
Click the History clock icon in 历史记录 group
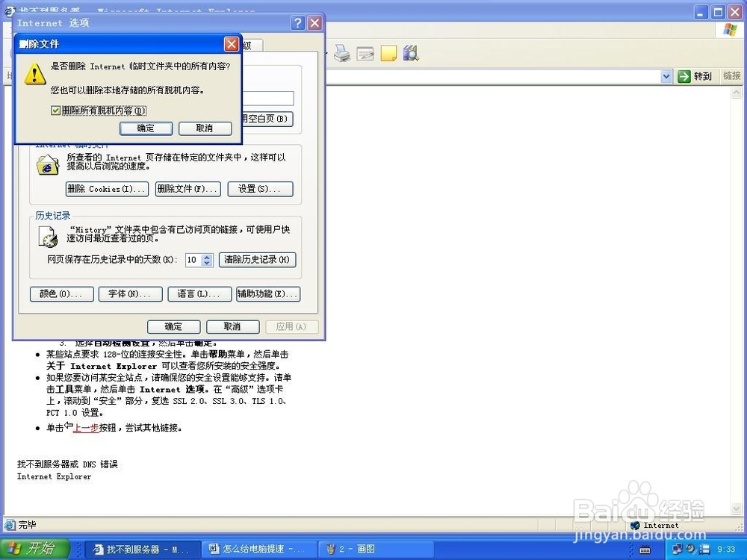(48, 237)
